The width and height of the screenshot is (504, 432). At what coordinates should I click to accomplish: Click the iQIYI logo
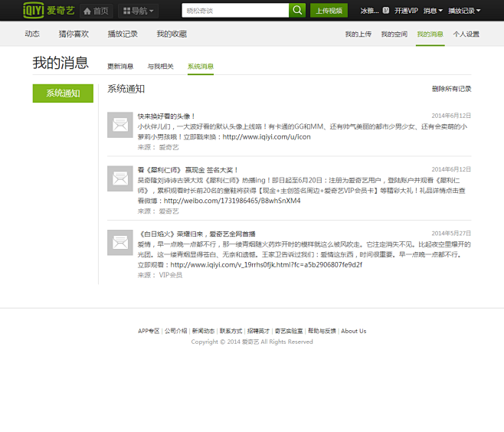(x=48, y=10)
